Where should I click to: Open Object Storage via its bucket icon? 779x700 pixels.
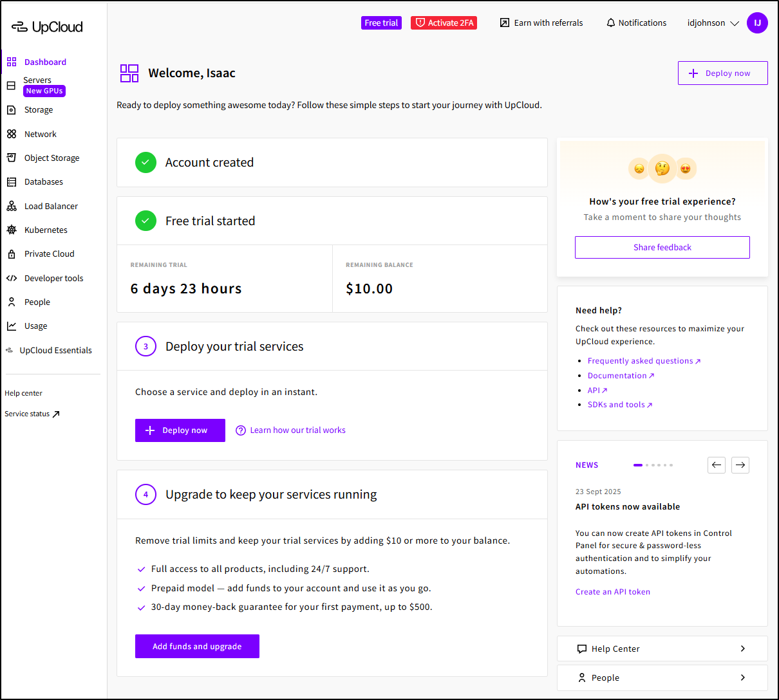point(12,158)
